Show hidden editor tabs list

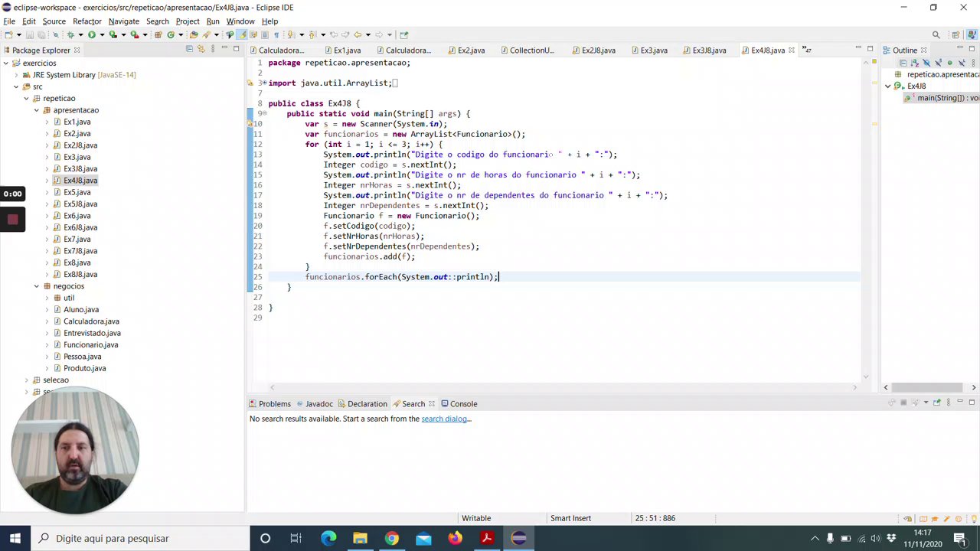(806, 51)
